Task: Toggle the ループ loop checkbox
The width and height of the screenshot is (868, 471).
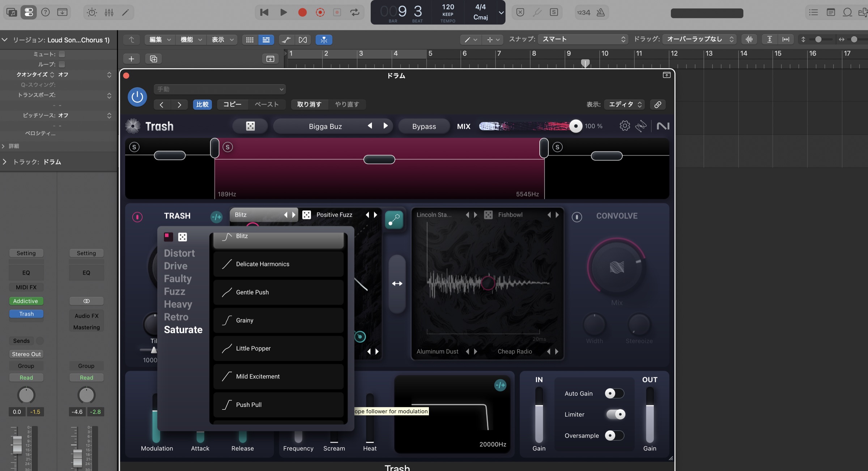Action: (62, 64)
